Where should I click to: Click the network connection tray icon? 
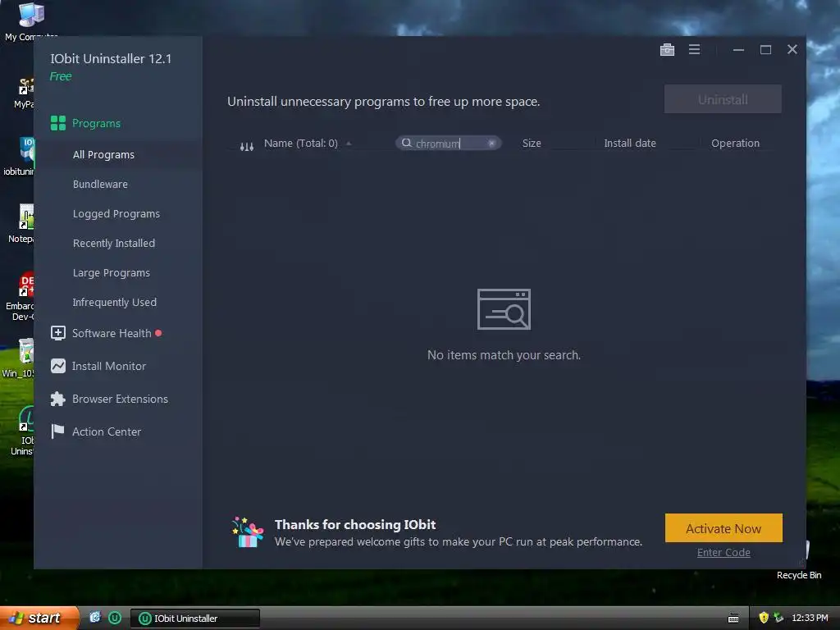point(778,618)
